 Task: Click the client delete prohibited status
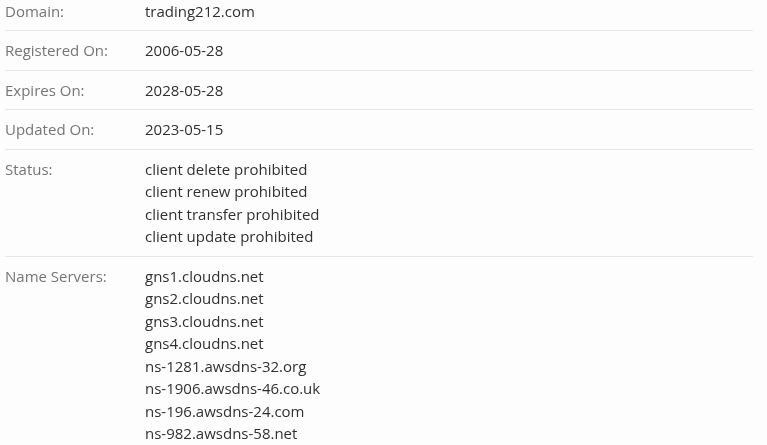pos(226,170)
